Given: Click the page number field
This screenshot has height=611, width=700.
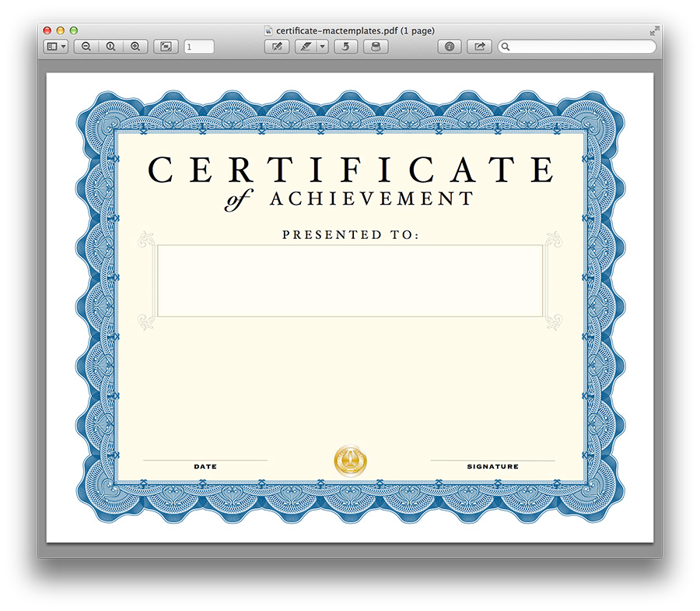Looking at the screenshot, I should [x=199, y=47].
